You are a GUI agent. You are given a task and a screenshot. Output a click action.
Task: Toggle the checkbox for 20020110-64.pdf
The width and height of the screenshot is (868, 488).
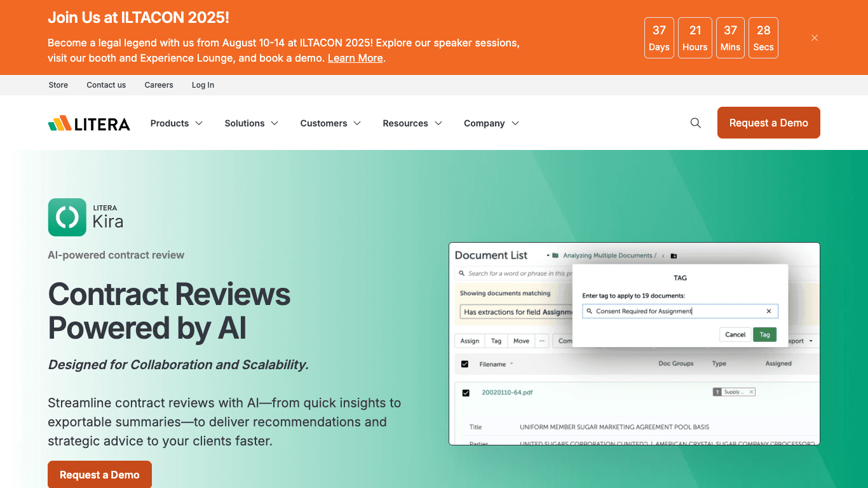(x=466, y=393)
